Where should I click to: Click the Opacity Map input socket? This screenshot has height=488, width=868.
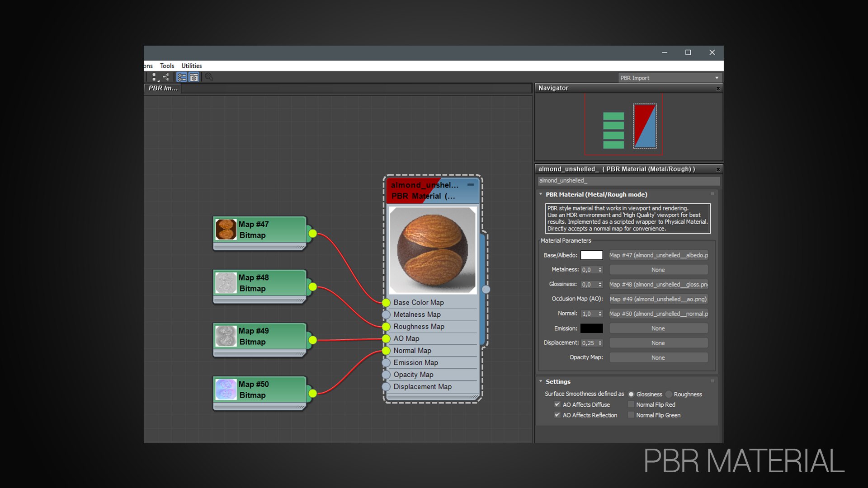386,375
